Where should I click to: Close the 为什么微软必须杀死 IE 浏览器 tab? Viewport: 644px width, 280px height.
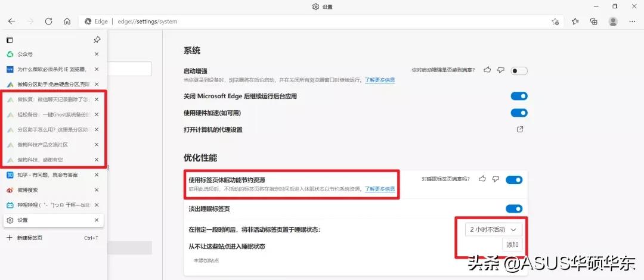tap(97, 69)
